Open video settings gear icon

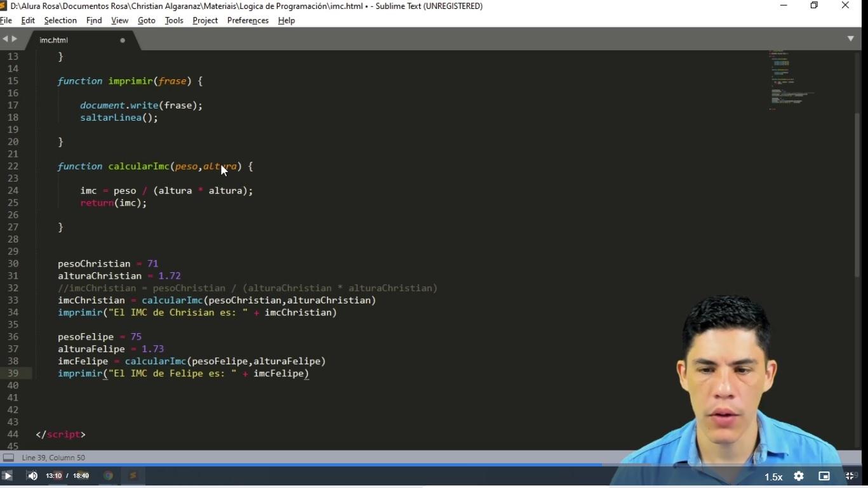tap(799, 476)
